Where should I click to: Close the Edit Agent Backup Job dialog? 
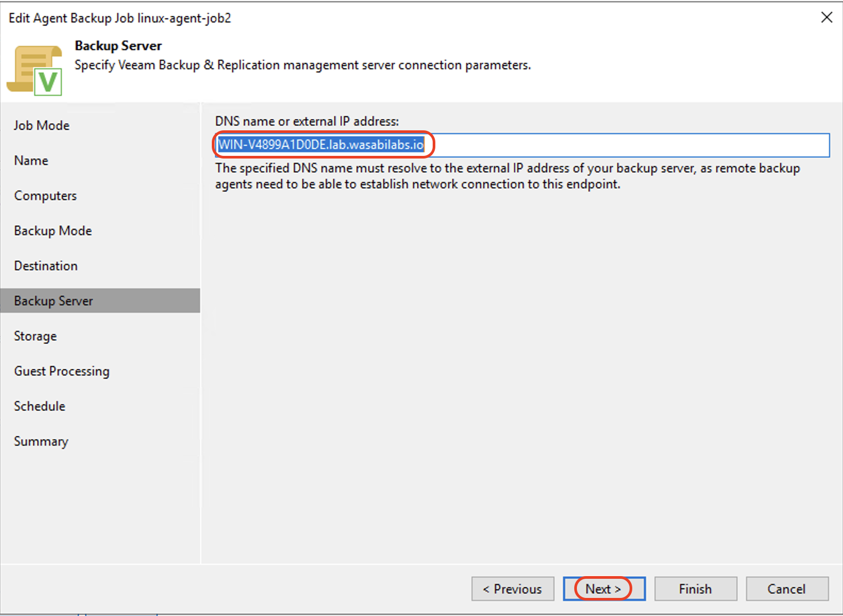coord(827,18)
